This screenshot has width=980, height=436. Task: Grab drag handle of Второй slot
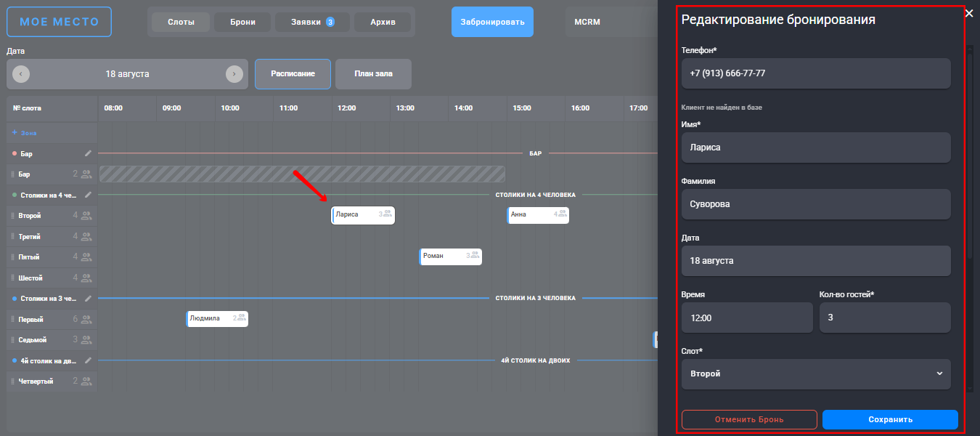coord(12,216)
